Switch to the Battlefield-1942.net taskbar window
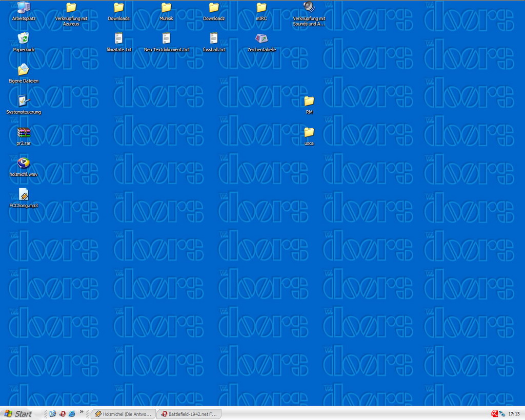Screen dimensions: 525x420 point(189,414)
